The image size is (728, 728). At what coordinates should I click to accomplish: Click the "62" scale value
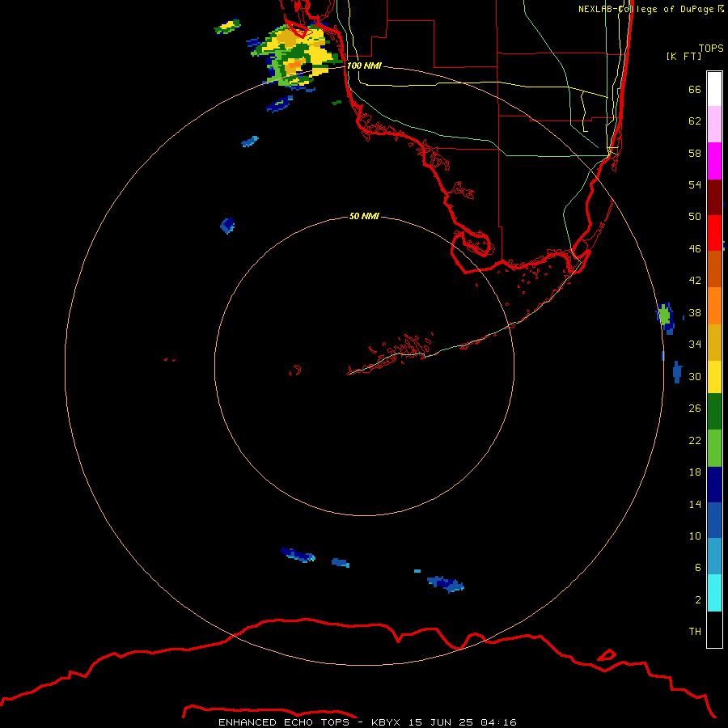coord(695,121)
